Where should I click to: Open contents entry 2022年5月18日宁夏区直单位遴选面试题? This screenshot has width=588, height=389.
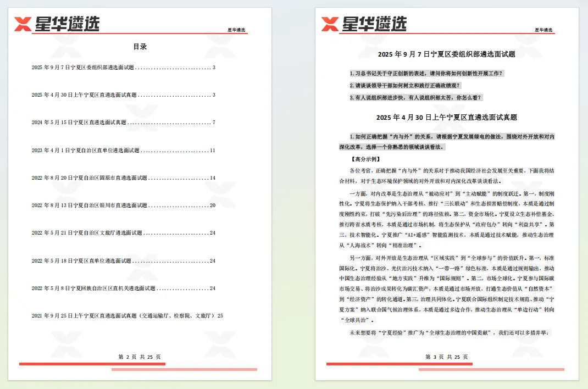(x=124, y=260)
